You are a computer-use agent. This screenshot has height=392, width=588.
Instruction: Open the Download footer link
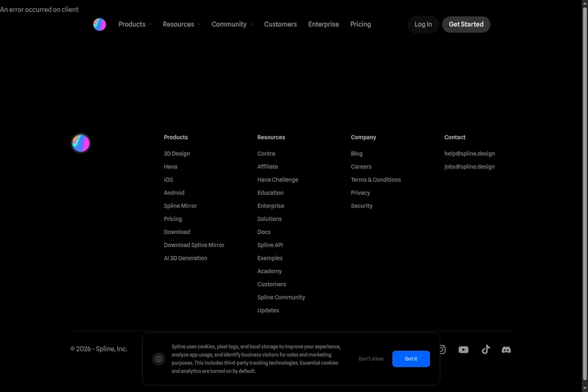point(177,232)
